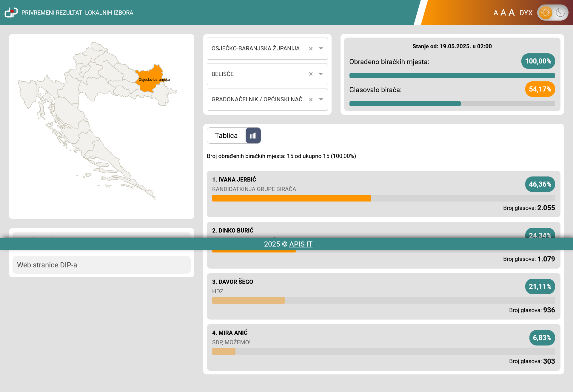Clear the Osječko-baranjska županija selection
Image resolution: width=573 pixels, height=392 pixels.
click(x=311, y=49)
